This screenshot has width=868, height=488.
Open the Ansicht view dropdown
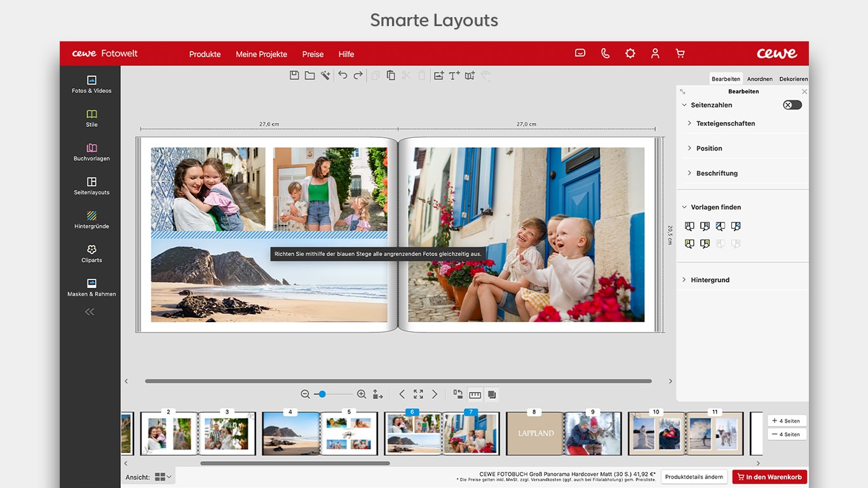coord(163,477)
